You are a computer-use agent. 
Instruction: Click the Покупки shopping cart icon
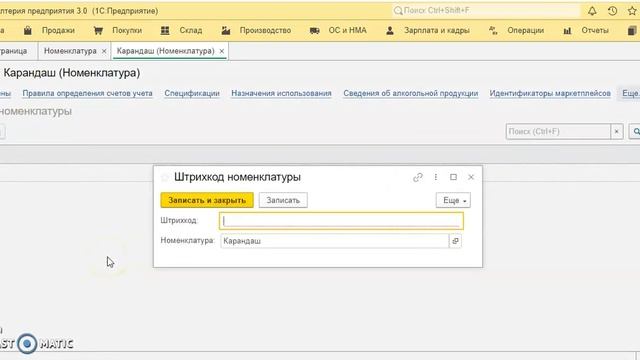[98, 30]
